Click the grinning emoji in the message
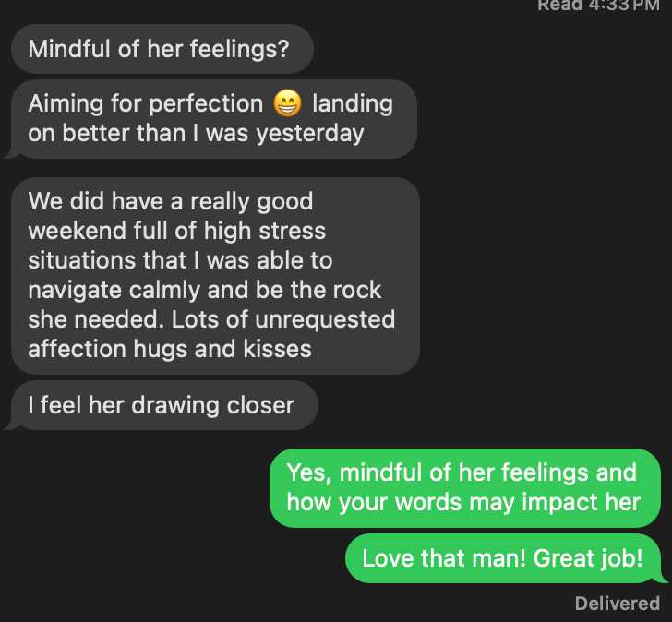This screenshot has width=672, height=622. [288, 103]
